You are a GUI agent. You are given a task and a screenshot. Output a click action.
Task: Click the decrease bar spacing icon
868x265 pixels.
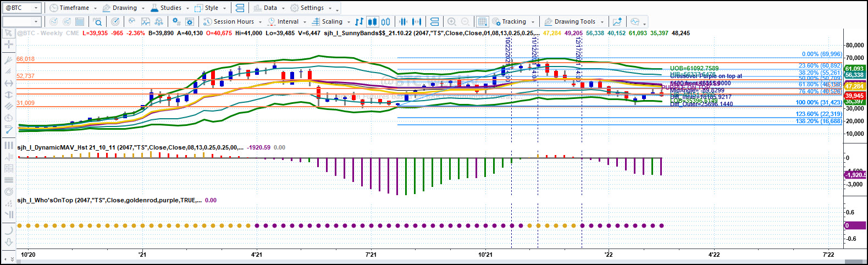click(x=403, y=21)
